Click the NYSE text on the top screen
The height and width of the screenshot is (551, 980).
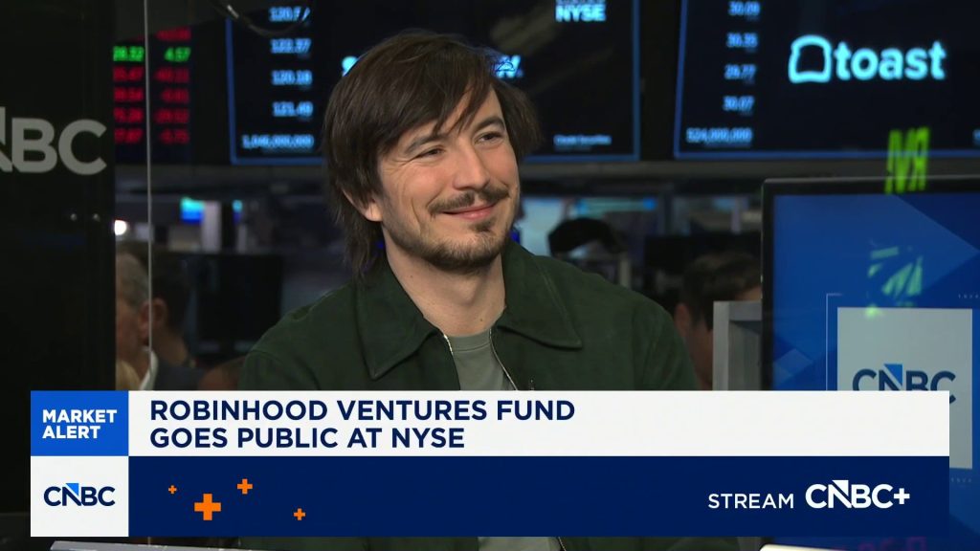click(x=581, y=11)
